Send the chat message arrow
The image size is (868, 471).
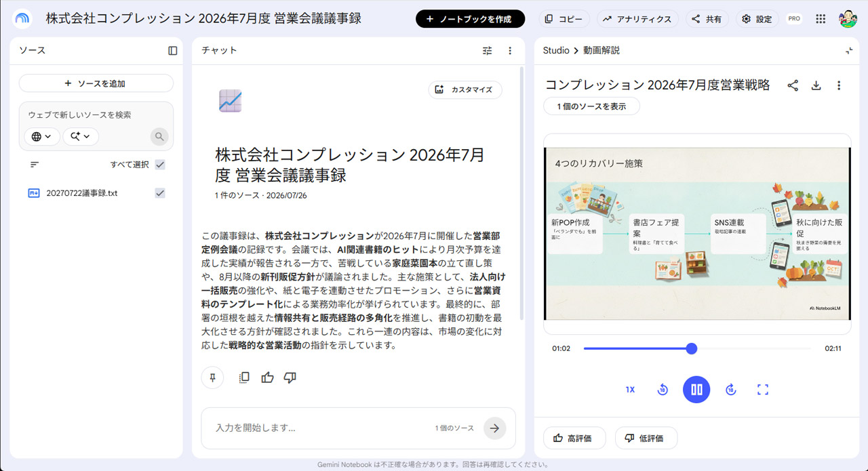pos(495,428)
